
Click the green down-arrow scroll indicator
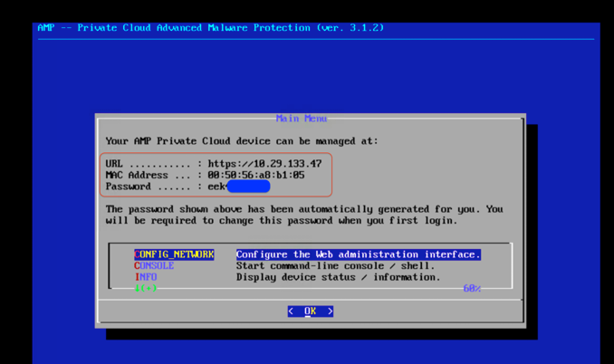point(146,289)
